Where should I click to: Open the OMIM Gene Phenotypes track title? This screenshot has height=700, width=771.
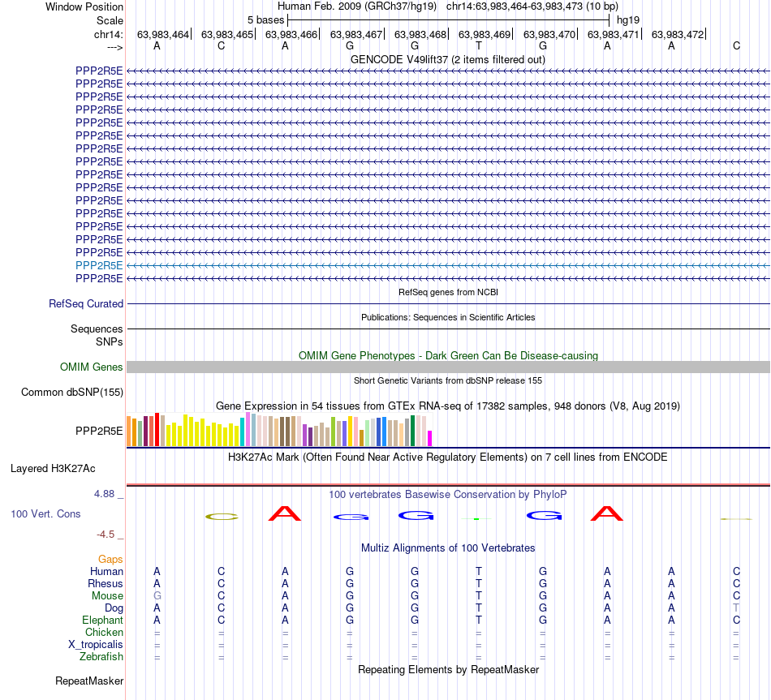click(x=448, y=355)
